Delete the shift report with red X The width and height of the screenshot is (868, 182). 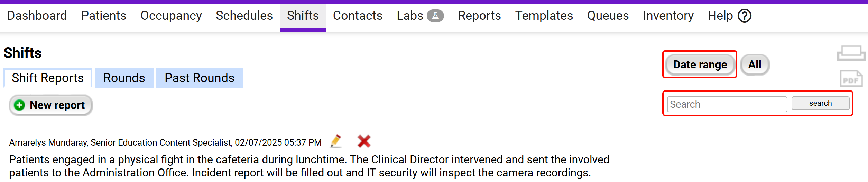click(364, 141)
